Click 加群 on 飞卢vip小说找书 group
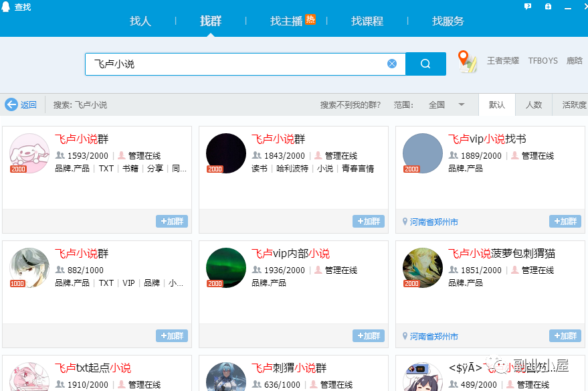This screenshot has height=391, width=588. tap(565, 221)
